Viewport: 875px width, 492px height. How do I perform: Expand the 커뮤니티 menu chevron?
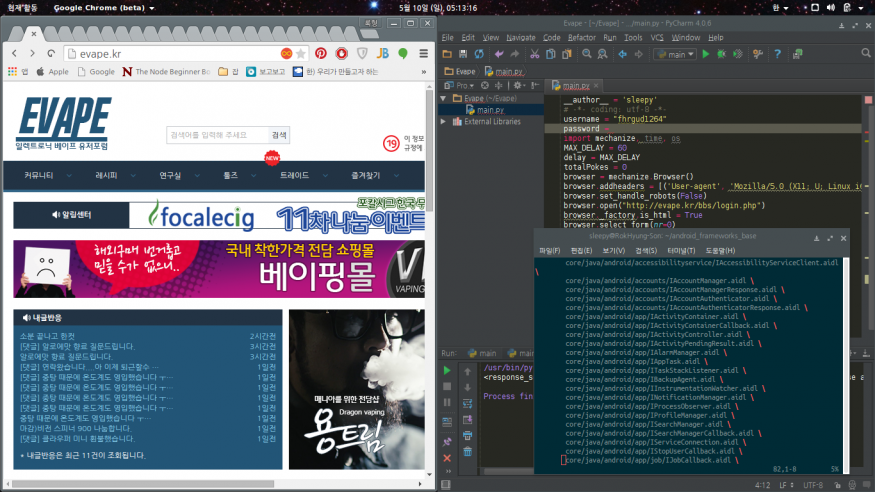point(69,176)
